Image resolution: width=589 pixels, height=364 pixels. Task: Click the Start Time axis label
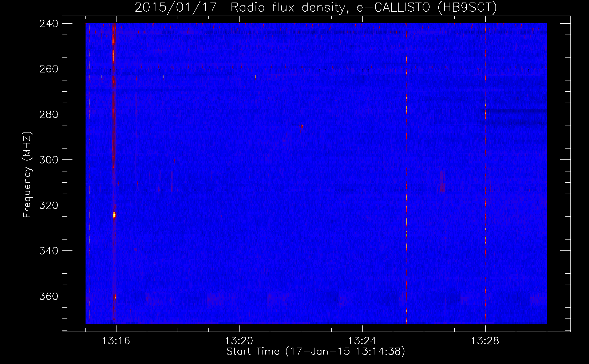[316, 351]
